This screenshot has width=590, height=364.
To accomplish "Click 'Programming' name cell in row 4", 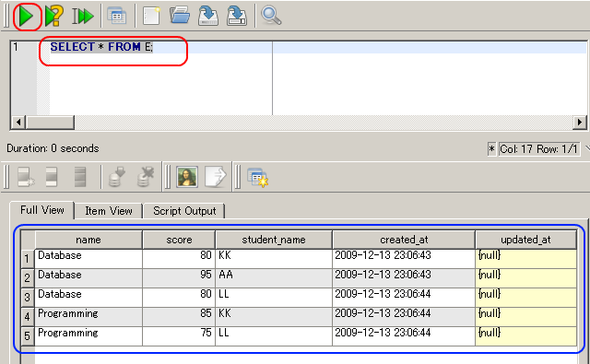I will coord(88,317).
